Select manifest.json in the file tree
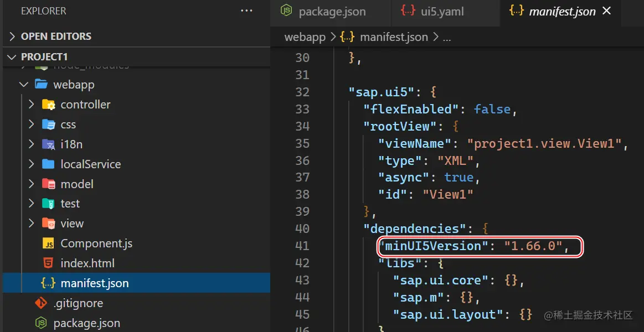This screenshot has height=332, width=644. [x=136, y=283]
